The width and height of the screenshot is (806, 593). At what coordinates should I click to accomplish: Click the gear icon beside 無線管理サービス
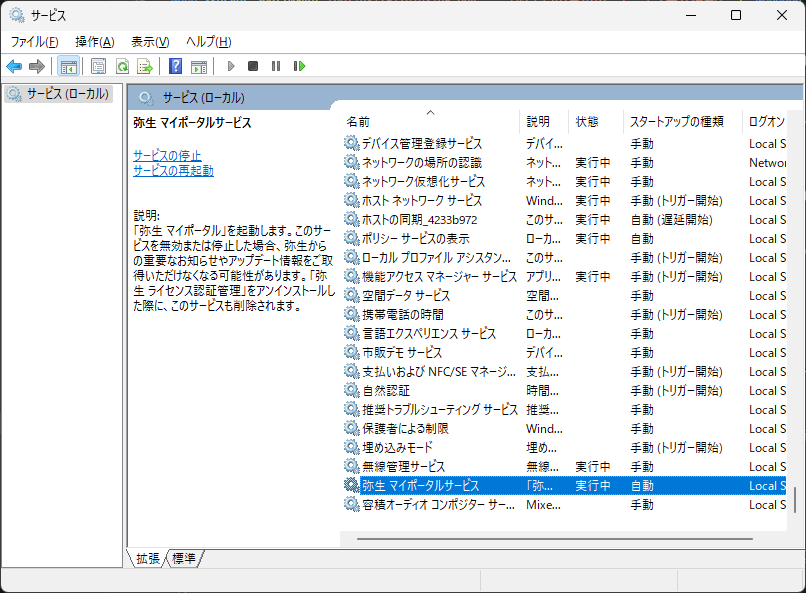352,467
